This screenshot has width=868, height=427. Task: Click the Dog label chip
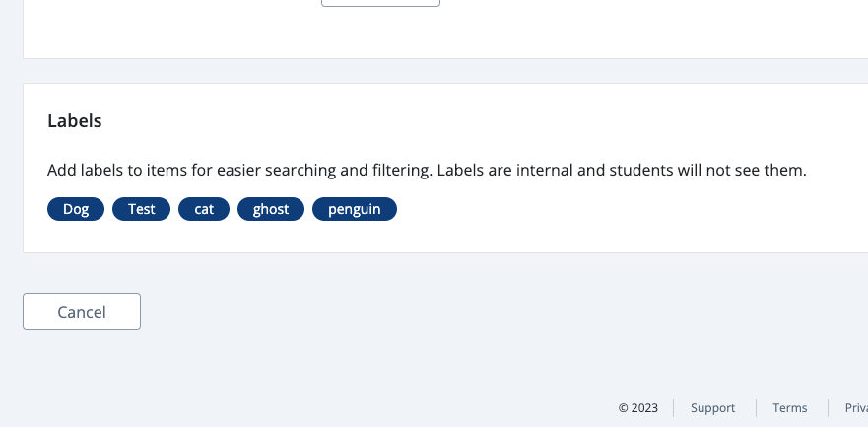point(76,209)
